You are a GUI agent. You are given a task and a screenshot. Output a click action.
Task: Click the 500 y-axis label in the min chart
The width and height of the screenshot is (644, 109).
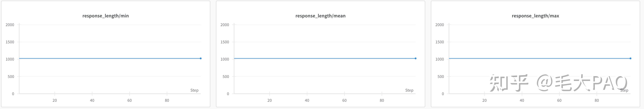click(x=11, y=77)
